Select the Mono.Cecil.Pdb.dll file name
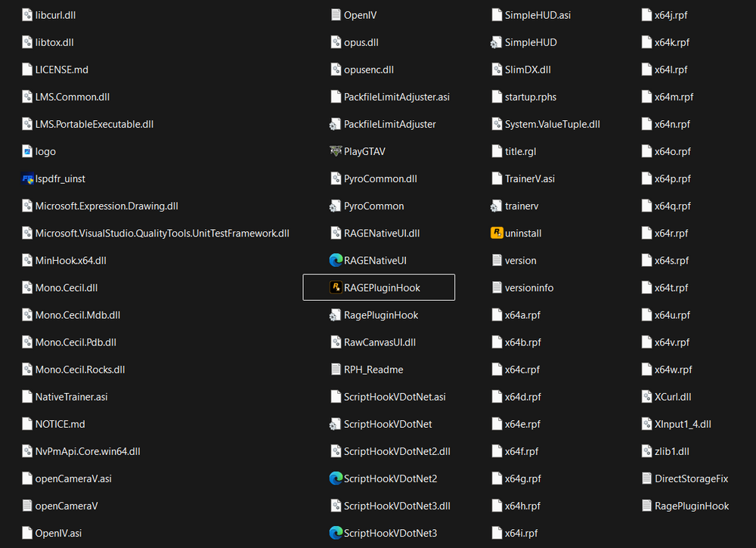This screenshot has width=756, height=548. click(x=76, y=342)
